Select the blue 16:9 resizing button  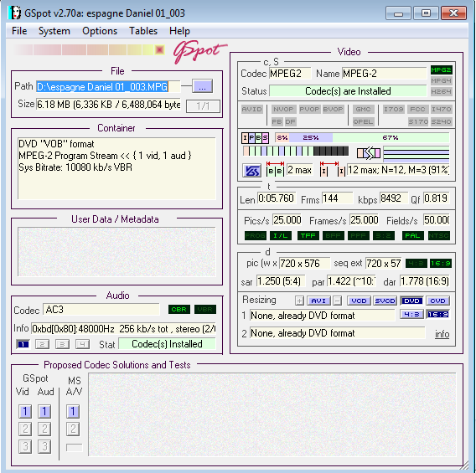[437, 315]
